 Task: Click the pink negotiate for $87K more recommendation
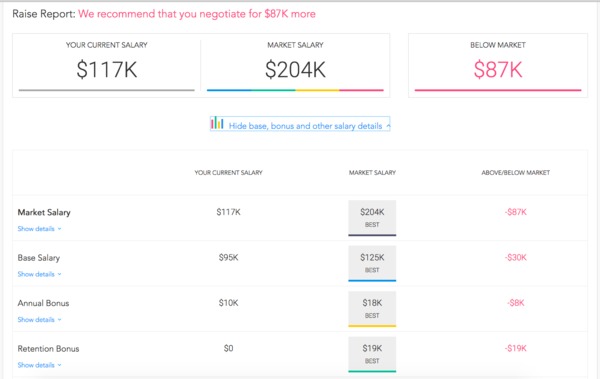(197, 14)
